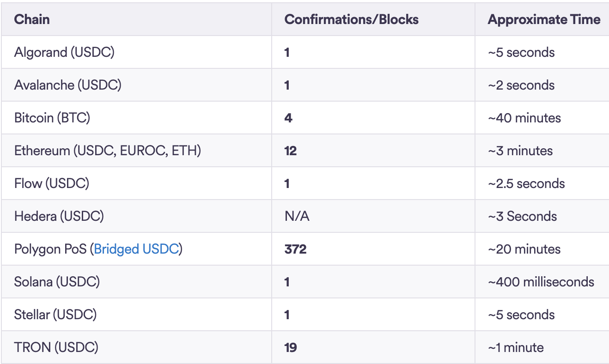Click the Hedera (USDC) cell
Image resolution: width=609 pixels, height=364 pixels.
click(x=59, y=216)
